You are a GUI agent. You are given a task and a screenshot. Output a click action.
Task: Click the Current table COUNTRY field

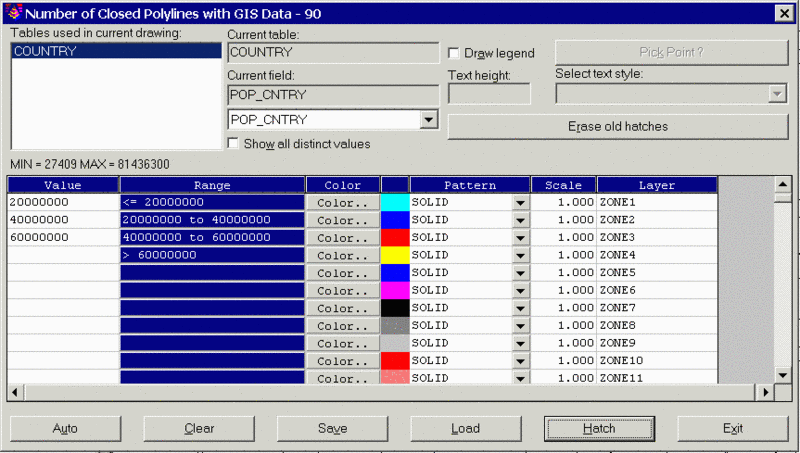334,53
